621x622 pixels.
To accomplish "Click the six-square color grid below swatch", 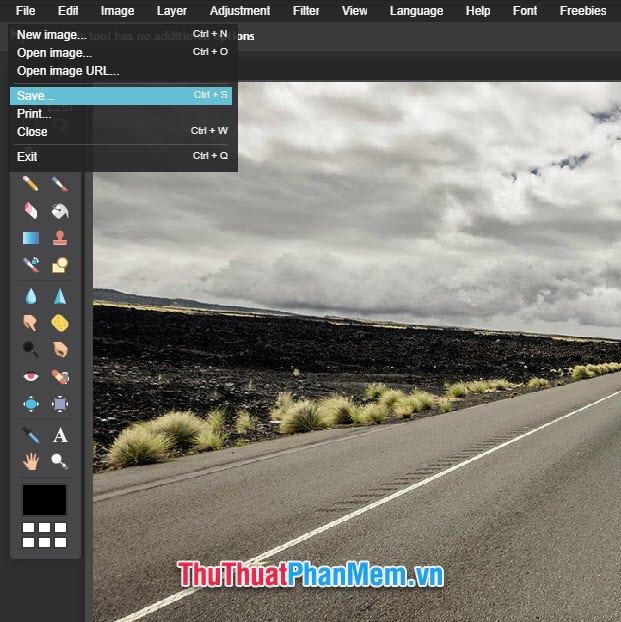I will click(44, 535).
